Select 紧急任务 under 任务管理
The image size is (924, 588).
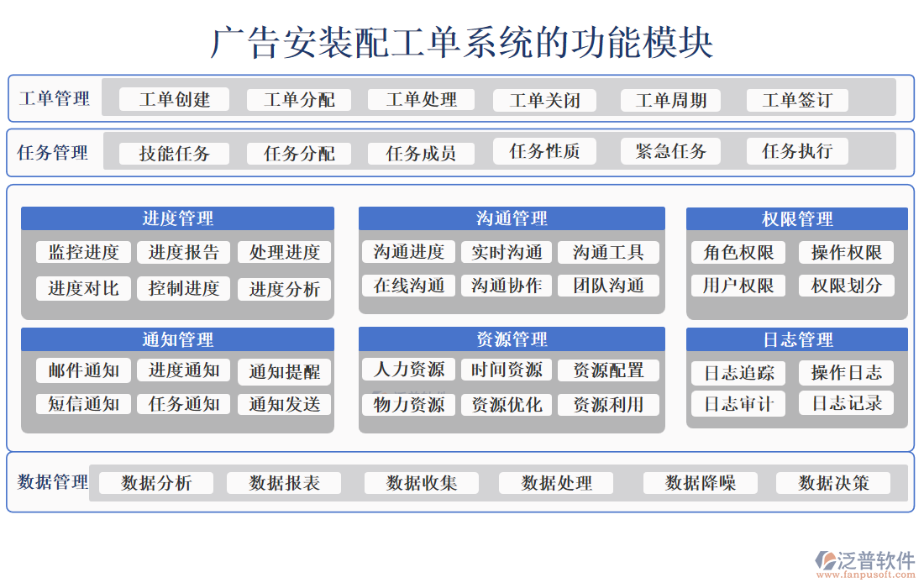click(670, 151)
